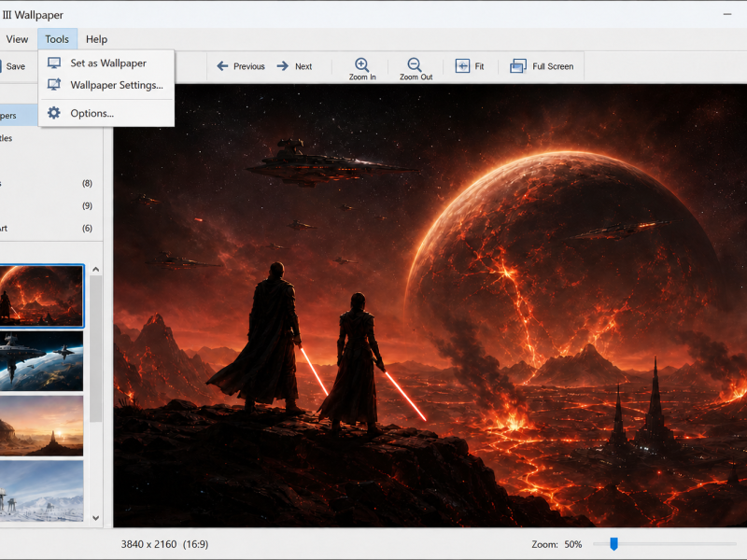
Task: Click the Zoom In magnifier icon
Action: coord(362,64)
